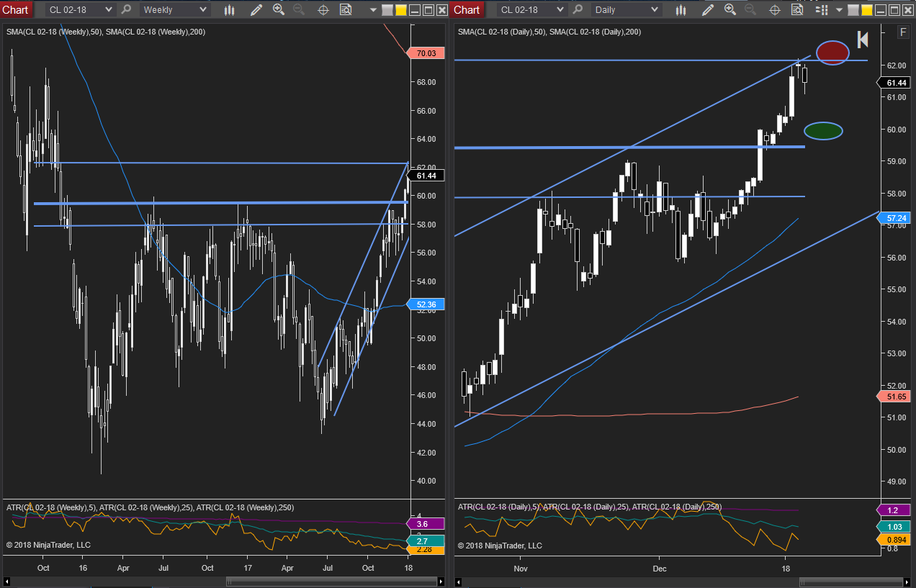Open CL 02-18 instrument dropdown in Weekly chart
This screenshot has width=916, height=588.
80,10
